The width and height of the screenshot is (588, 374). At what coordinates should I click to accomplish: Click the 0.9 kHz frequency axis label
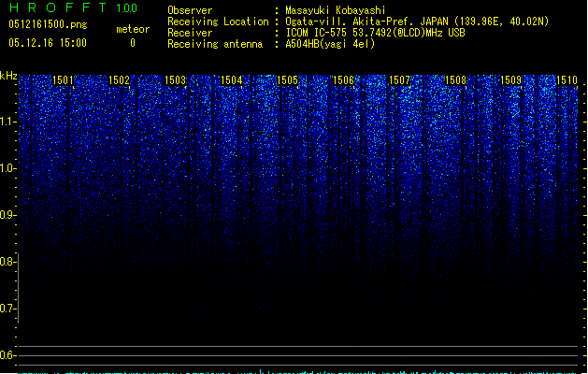pyautogui.click(x=7, y=215)
